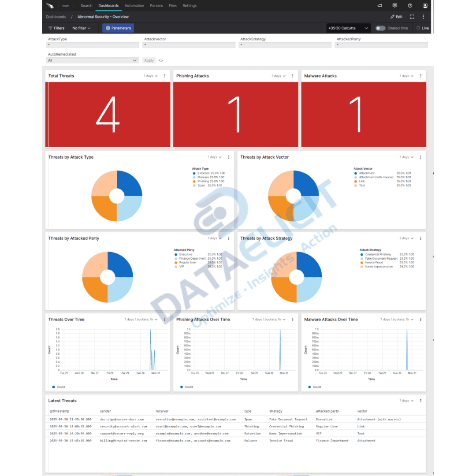Open the user profile icon
Screen dimensions: 476x476
click(424, 5)
